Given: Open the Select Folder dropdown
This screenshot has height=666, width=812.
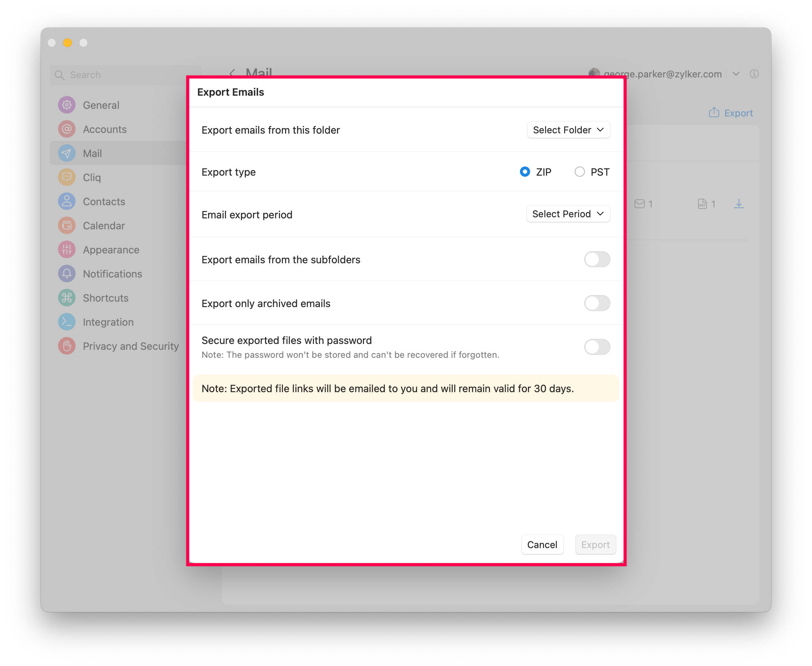Looking at the screenshot, I should 568,130.
